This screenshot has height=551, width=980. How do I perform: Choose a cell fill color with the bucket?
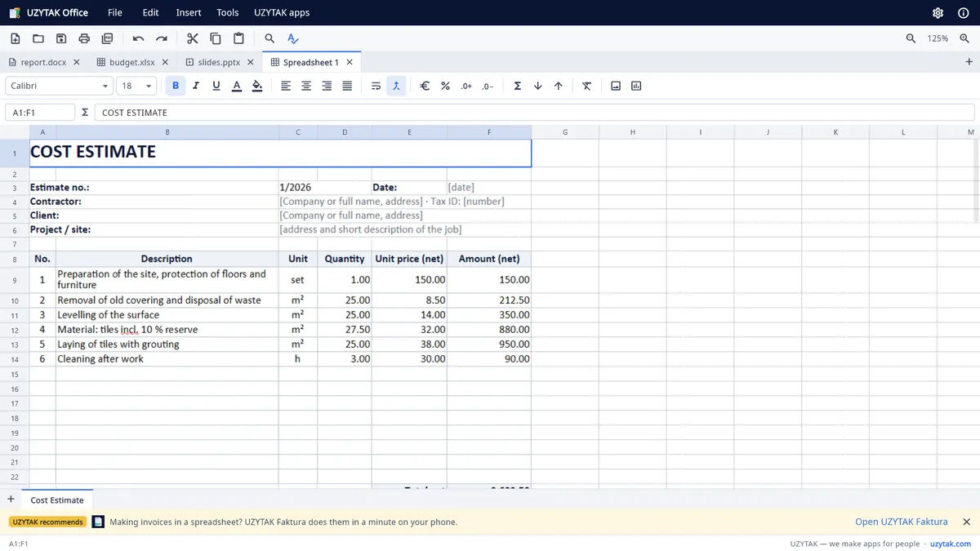click(x=256, y=86)
